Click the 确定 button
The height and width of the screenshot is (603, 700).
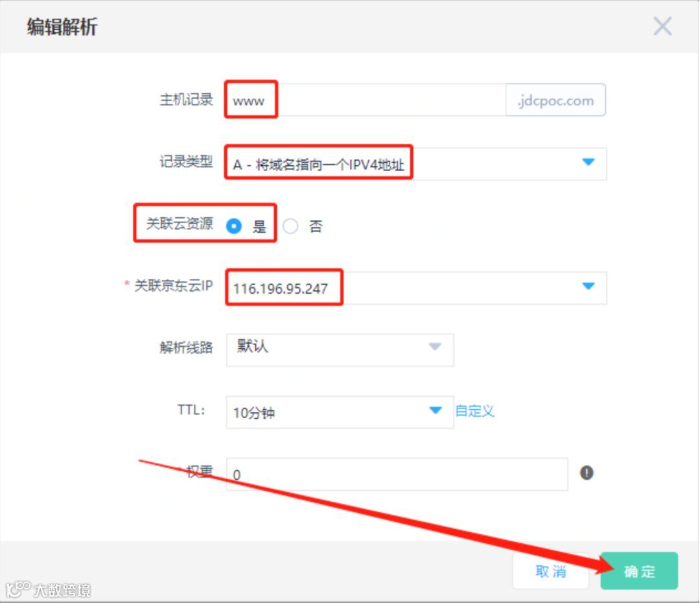pos(639,571)
